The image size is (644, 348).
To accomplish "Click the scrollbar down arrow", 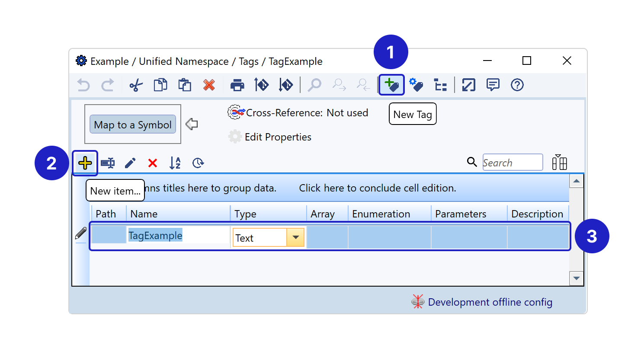I will click(576, 278).
